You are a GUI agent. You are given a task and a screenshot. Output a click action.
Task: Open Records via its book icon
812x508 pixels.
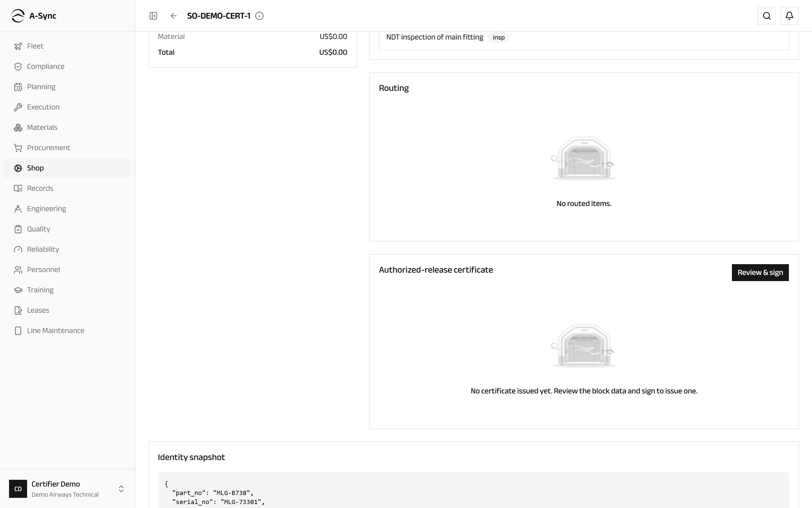pos(18,189)
